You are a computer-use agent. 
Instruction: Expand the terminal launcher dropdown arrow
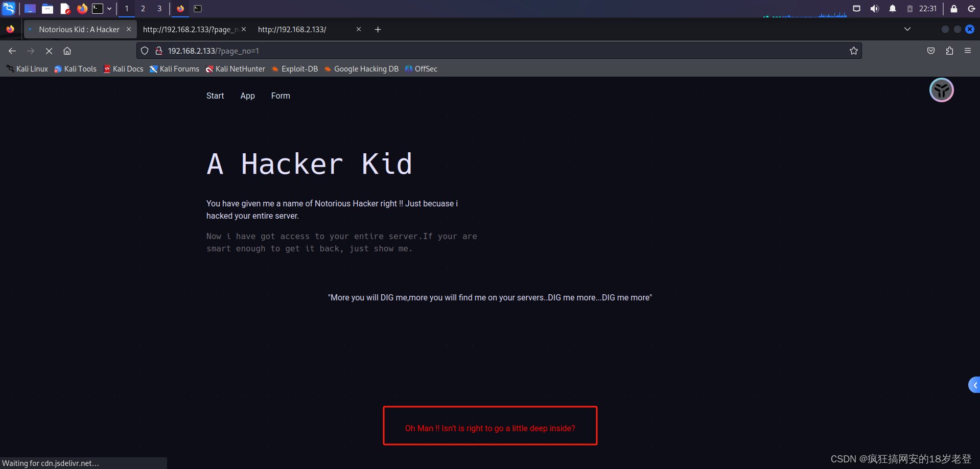tap(109, 9)
